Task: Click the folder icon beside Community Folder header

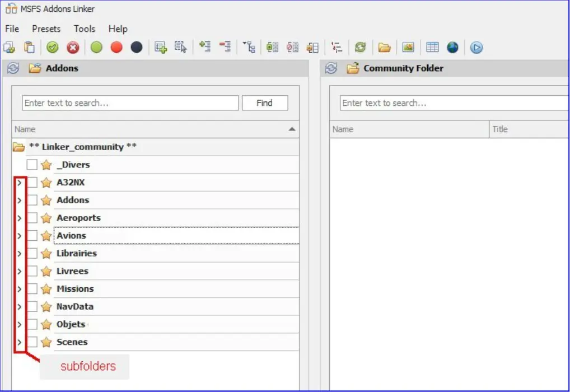Action: 353,68
